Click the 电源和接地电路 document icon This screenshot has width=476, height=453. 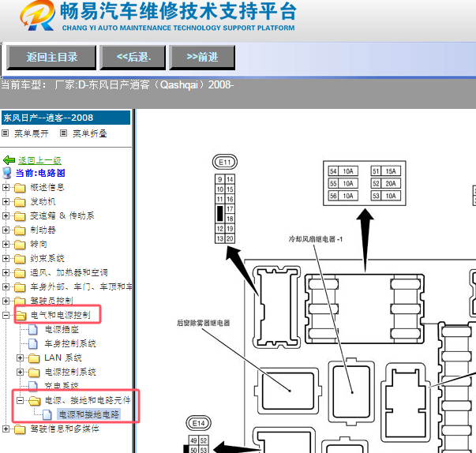click(47, 415)
